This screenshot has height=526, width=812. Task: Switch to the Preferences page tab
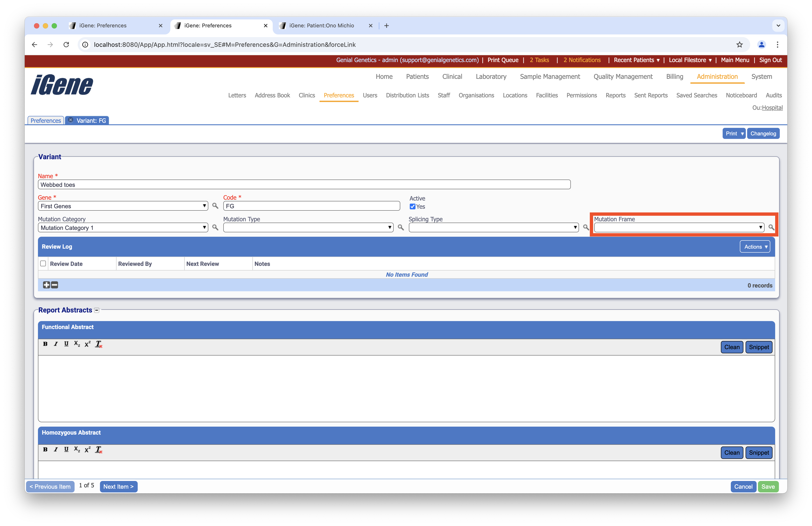point(46,121)
